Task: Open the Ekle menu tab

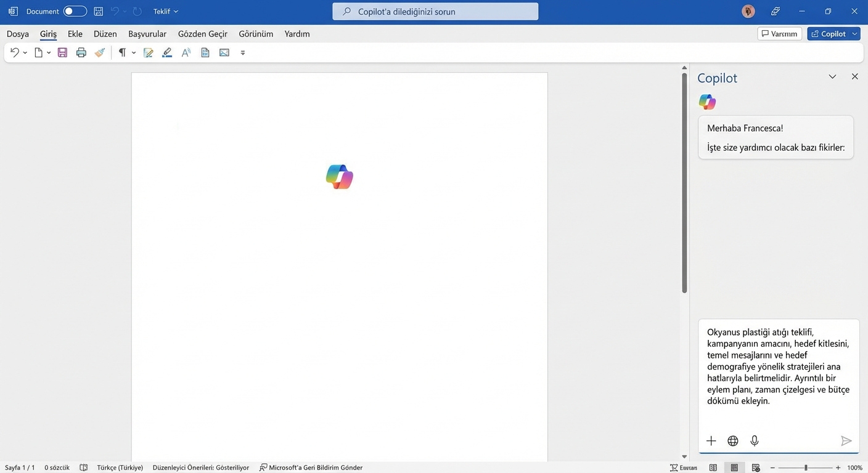Action: 75,34
